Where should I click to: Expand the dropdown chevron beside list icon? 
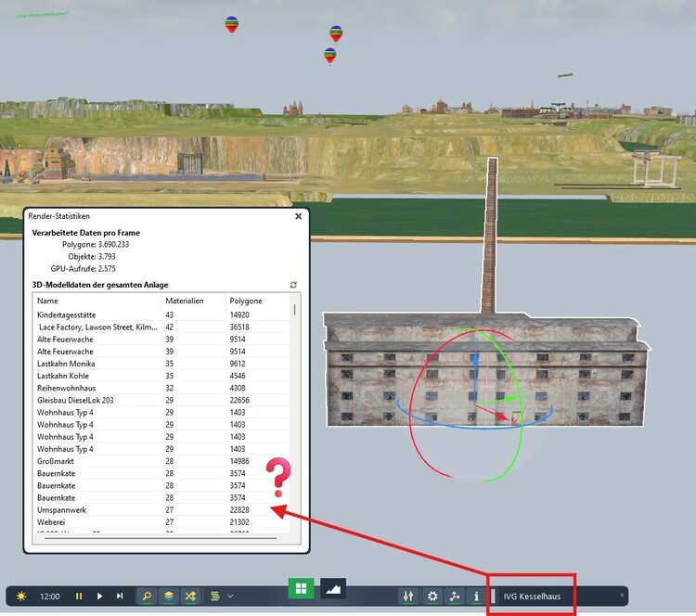[230, 597]
